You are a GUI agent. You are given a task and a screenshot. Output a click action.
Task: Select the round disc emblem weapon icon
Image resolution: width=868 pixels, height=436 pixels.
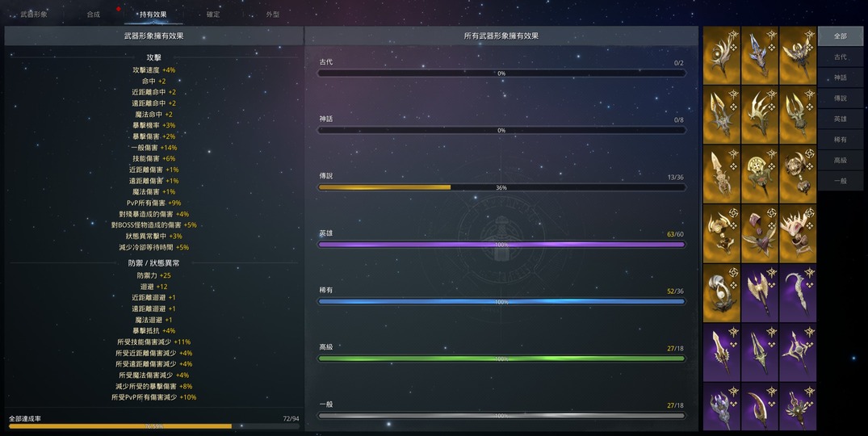pos(760,174)
